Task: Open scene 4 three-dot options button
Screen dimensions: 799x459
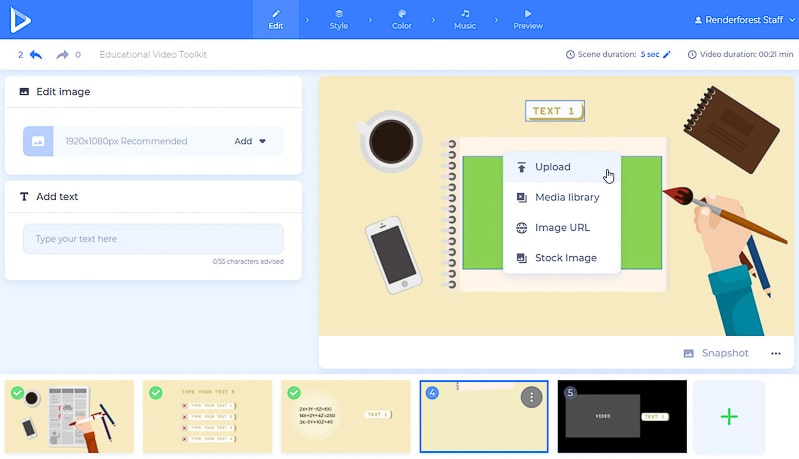Action: (x=531, y=397)
